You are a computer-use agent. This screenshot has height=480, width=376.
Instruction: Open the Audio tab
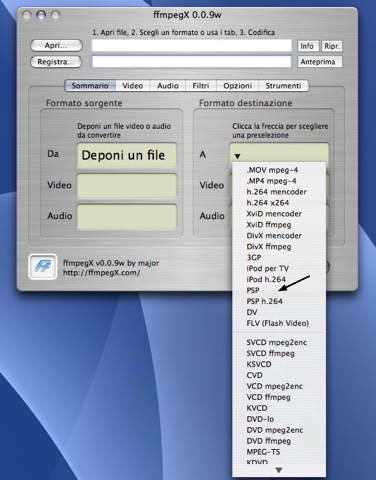coord(168,86)
